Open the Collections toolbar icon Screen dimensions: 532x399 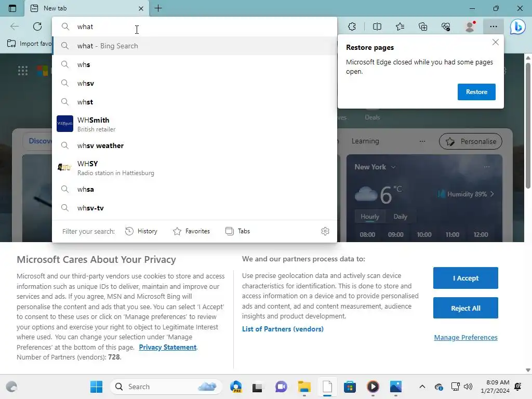(x=423, y=26)
